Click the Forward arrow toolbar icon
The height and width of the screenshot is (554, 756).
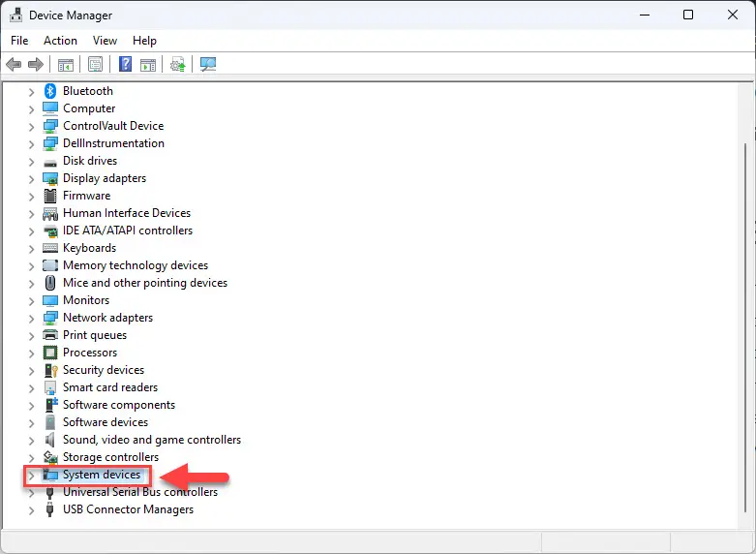tap(36, 64)
